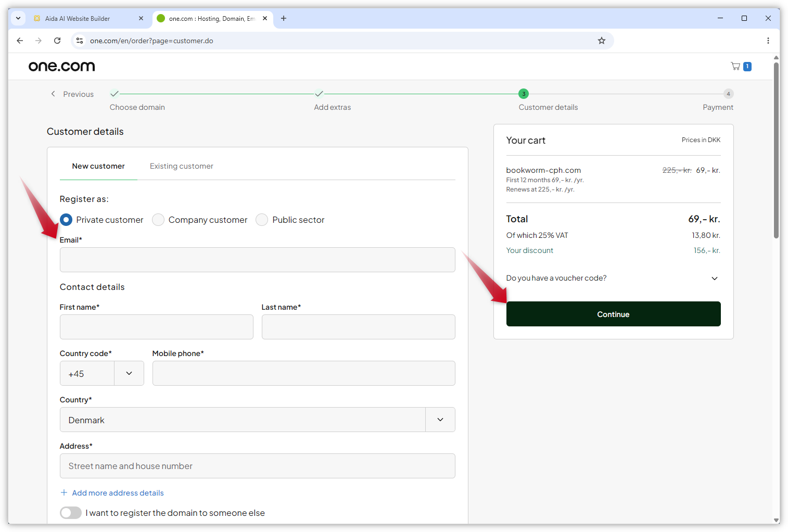Select Public sector radio button
Screen dimensions: 788x532
(262, 220)
